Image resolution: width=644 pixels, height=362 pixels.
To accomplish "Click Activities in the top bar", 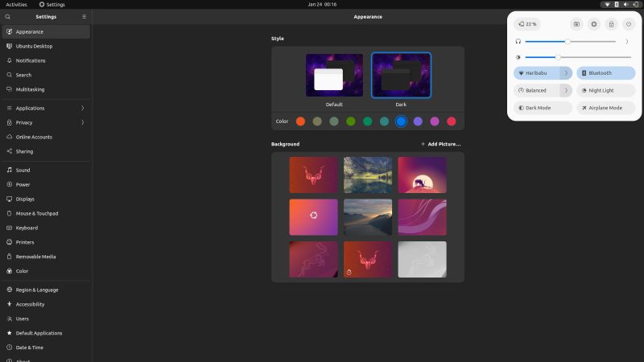I will point(16,5).
